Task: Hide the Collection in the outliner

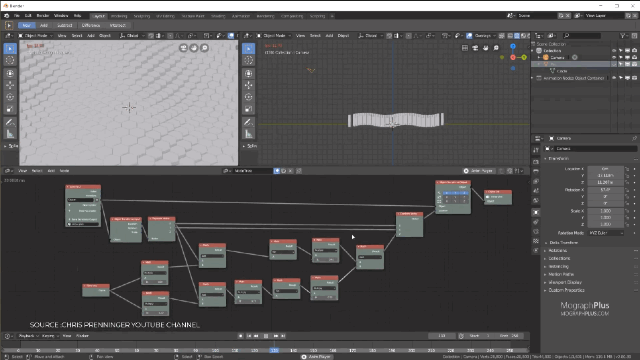Action: click(614, 51)
